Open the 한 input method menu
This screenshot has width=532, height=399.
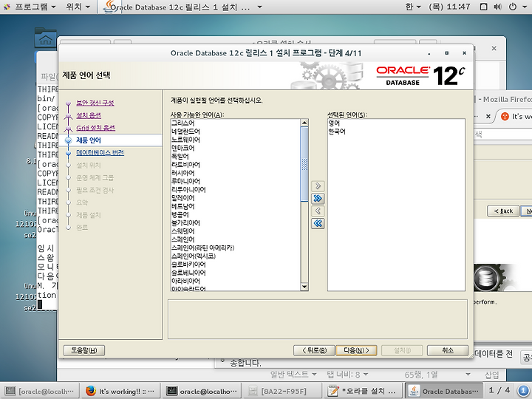[x=413, y=7]
